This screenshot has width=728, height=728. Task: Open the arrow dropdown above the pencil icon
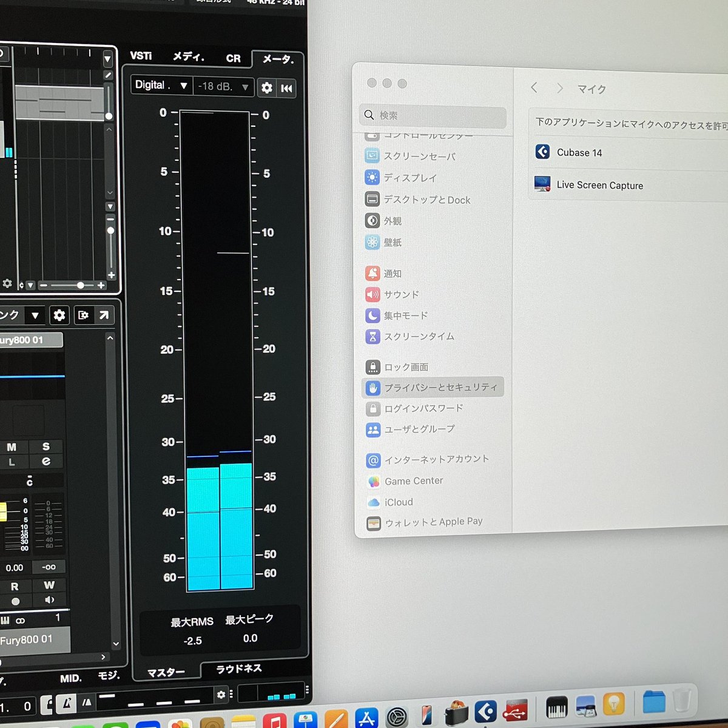[107, 59]
